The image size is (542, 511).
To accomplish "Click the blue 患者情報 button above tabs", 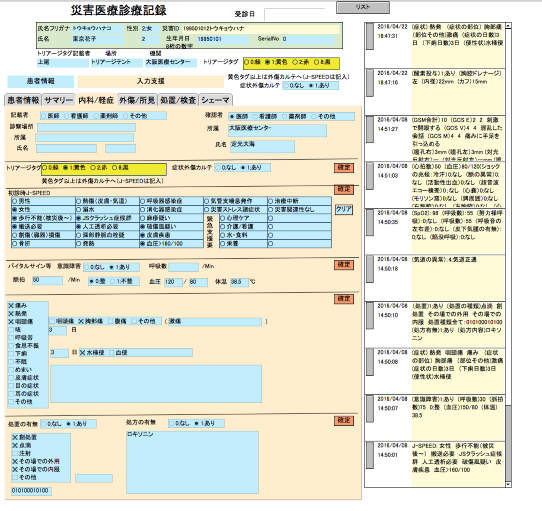I will (x=40, y=81).
